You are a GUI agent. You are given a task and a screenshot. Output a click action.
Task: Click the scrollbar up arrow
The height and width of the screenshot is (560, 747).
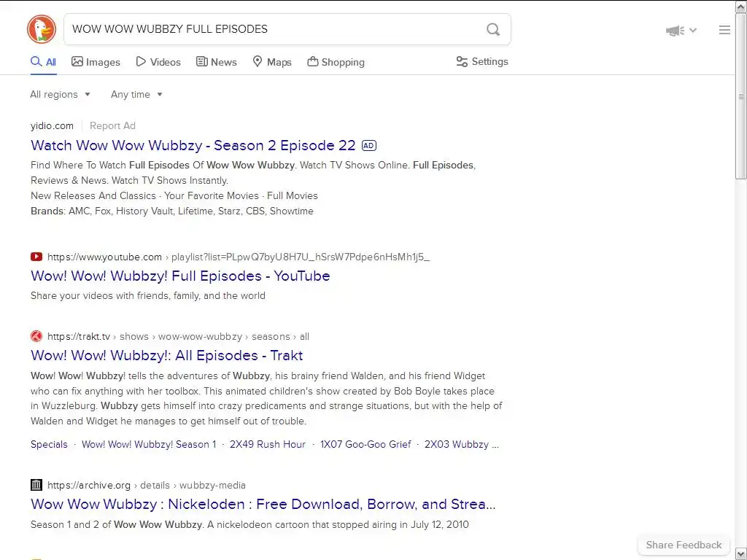[x=741, y=7]
